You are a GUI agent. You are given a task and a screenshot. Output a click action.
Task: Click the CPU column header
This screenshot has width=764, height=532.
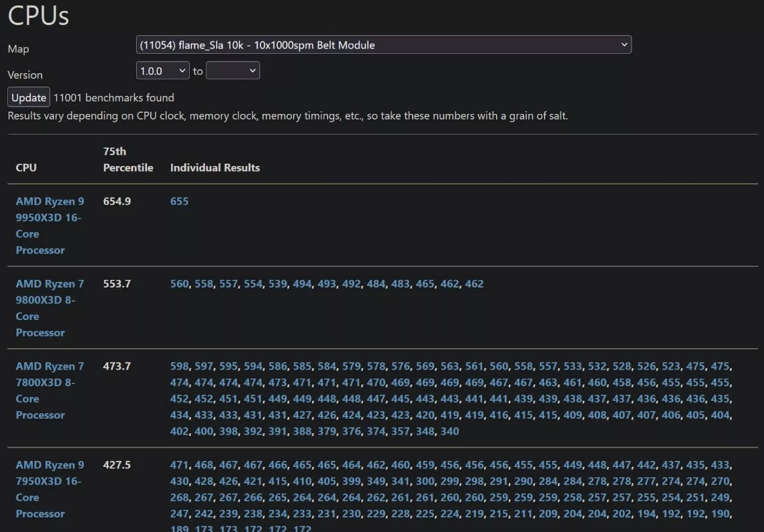point(26,168)
